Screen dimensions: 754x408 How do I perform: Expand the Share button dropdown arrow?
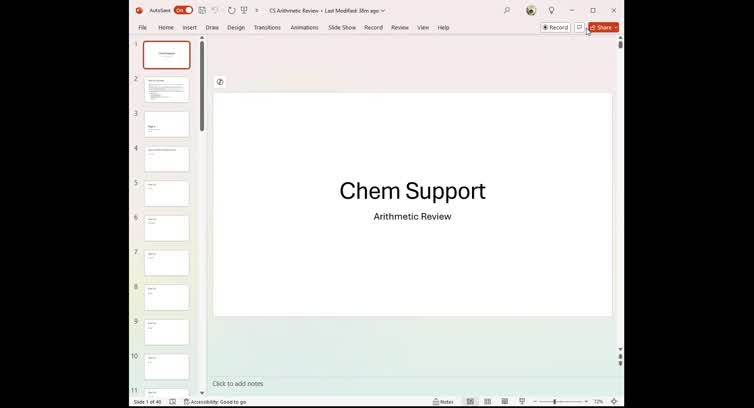(616, 27)
